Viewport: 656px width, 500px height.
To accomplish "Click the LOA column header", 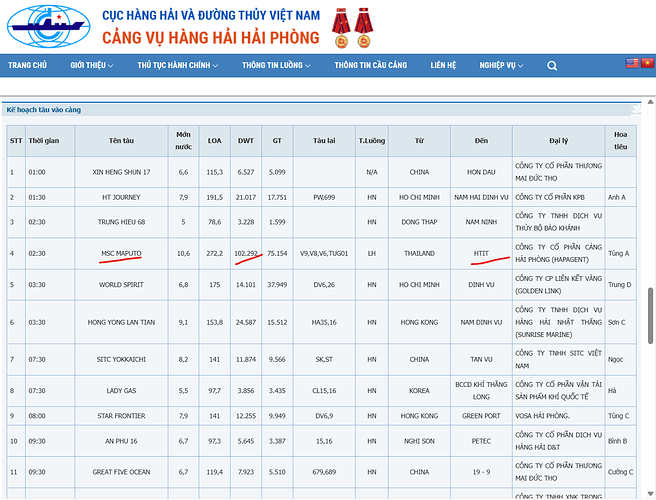I will pos(215,141).
